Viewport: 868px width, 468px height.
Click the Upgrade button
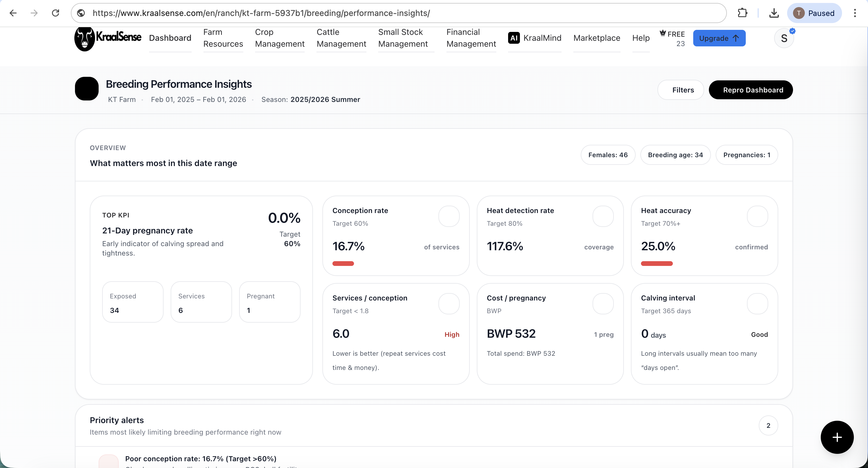pyautogui.click(x=719, y=38)
